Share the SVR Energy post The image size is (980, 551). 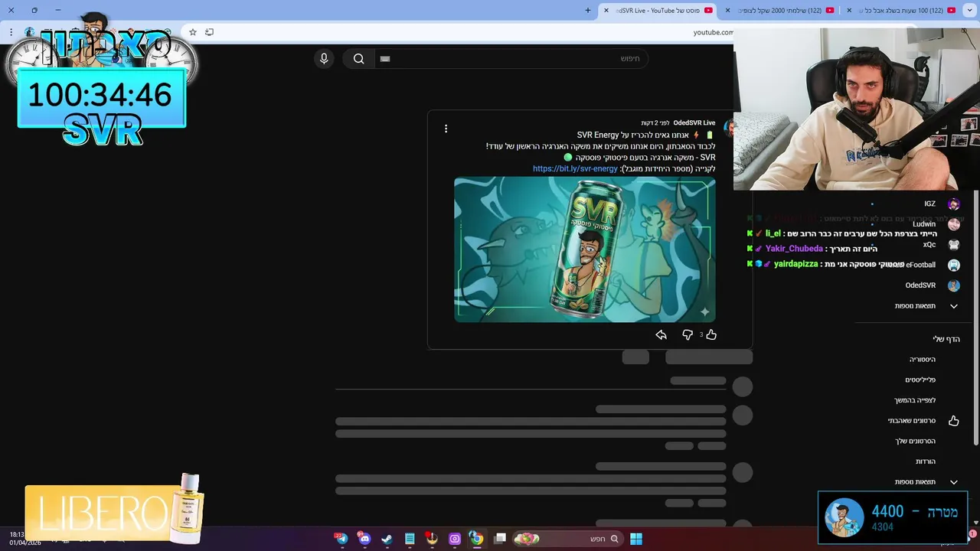(661, 334)
